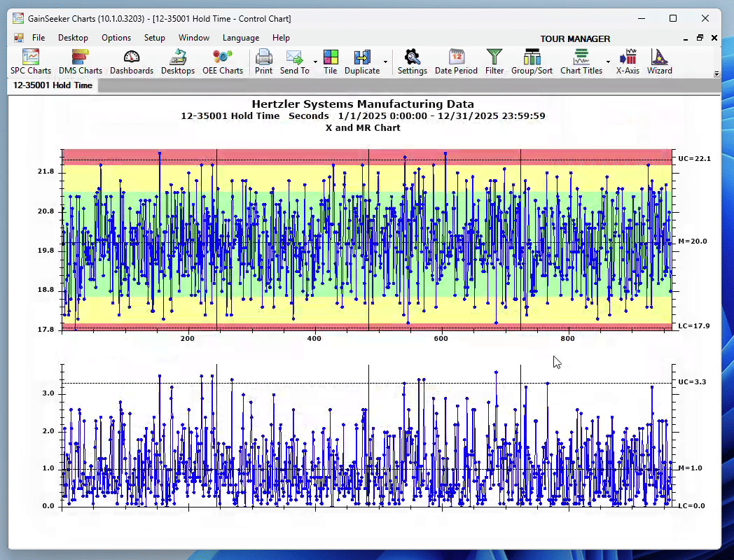Click the Hertzler Systems Manufacturing Data title

pyautogui.click(x=363, y=104)
